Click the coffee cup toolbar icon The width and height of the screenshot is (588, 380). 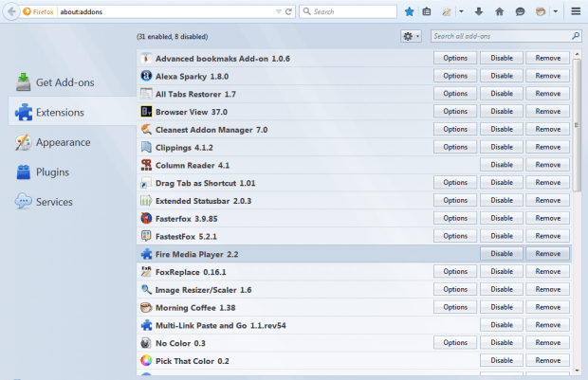tap(541, 11)
